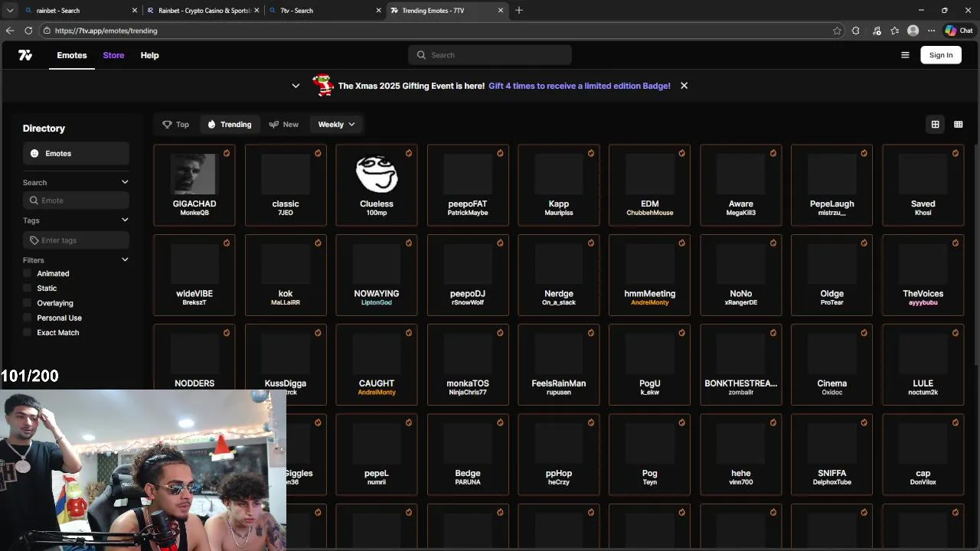Reload the page with browser refresh
The height and width of the screenshot is (551, 980).
[28, 31]
